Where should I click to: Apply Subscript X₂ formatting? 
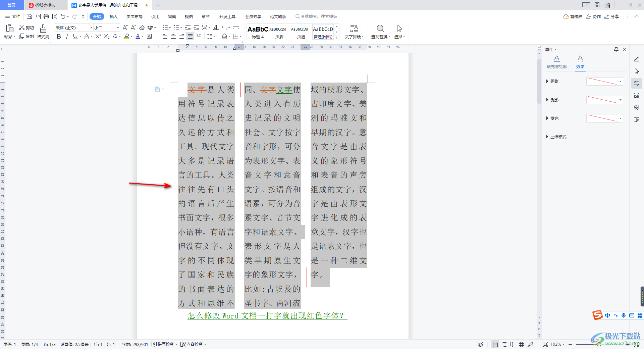[x=107, y=36]
